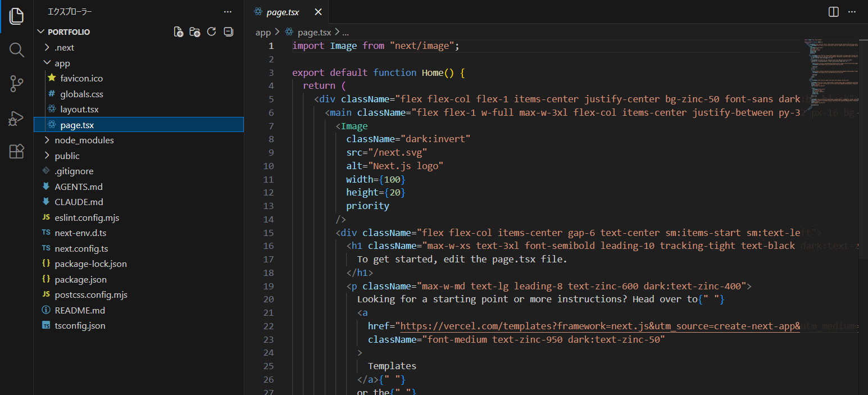Screen dimensions: 868x395
Task: Close the page.tsx editor tab
Action: coord(319,12)
